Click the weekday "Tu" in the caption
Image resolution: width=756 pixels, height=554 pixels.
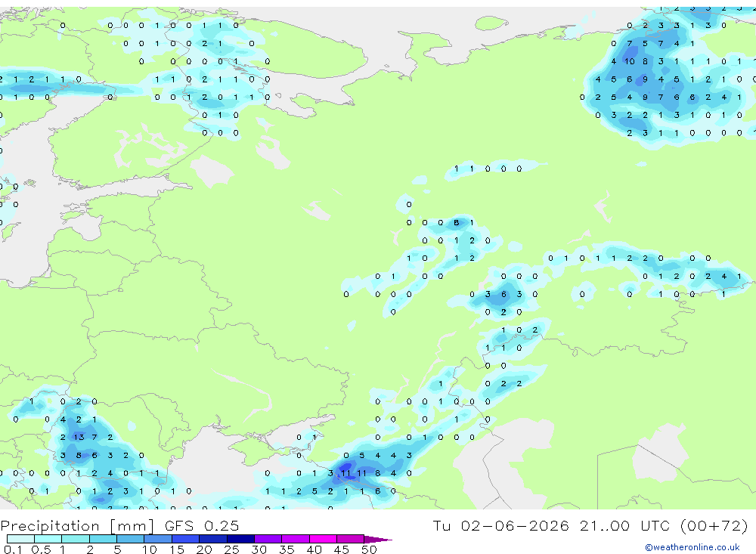[x=442, y=525]
